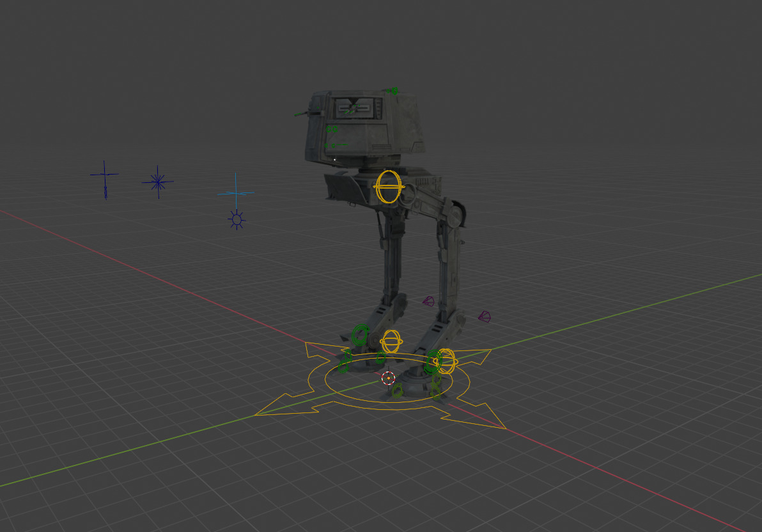Select the 3D cursor crosshair between the feet
762x532 pixels.
[x=388, y=378]
